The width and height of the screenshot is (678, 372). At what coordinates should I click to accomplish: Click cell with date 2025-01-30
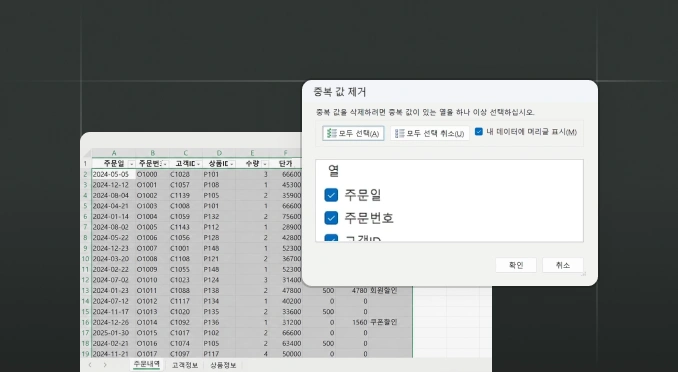(114, 333)
